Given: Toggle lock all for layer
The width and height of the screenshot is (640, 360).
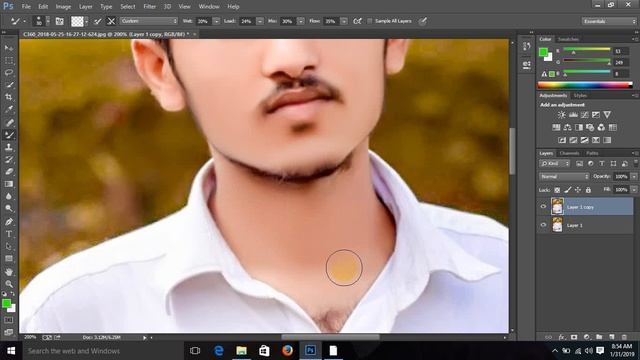Looking at the screenshot, I should coord(588,190).
